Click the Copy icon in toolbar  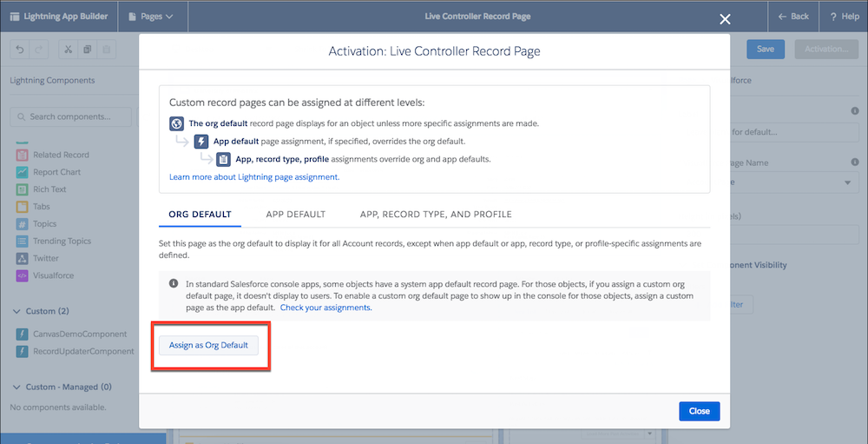click(87, 50)
